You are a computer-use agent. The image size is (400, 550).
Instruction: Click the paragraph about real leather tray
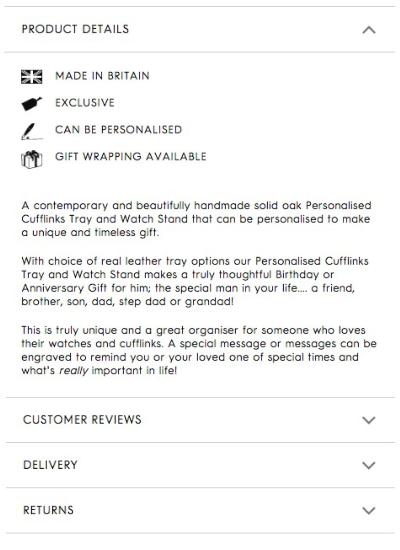pos(195,281)
